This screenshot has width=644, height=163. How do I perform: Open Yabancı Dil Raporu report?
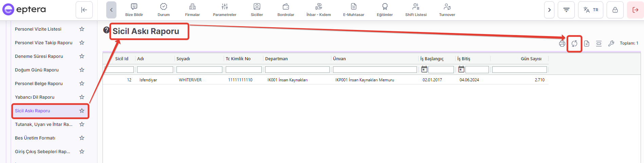pos(35,97)
